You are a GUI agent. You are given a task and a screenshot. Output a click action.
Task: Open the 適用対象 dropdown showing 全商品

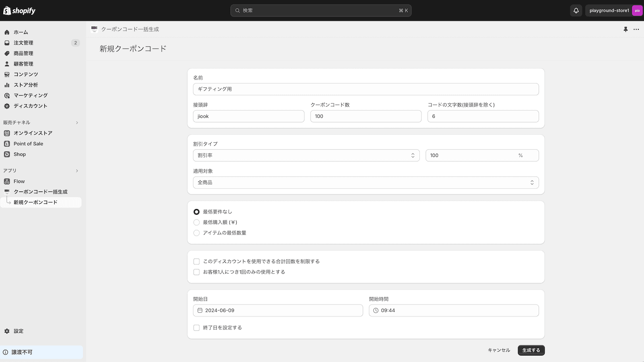(x=365, y=183)
